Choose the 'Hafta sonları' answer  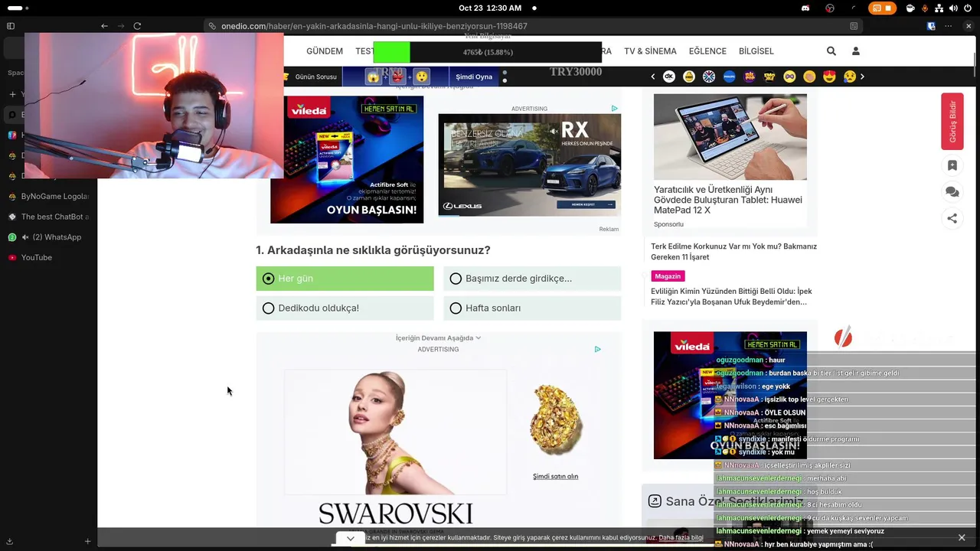tap(532, 308)
